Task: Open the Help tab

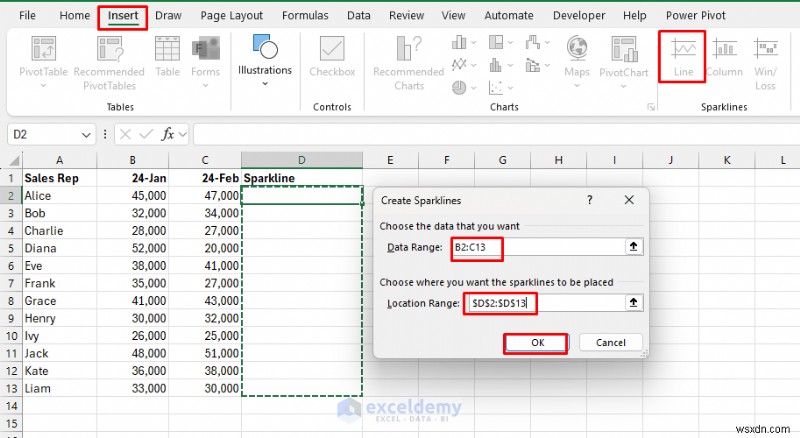Action: [635, 15]
